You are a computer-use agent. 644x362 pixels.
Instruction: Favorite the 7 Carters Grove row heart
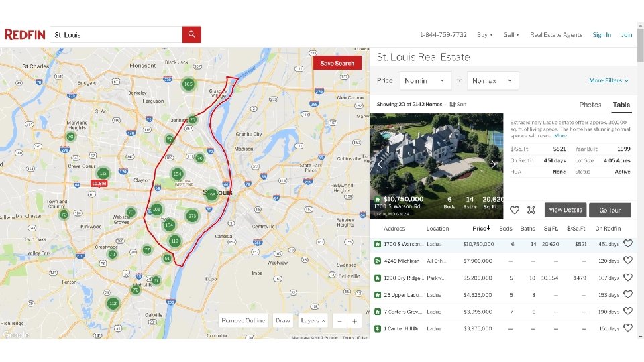click(x=628, y=311)
